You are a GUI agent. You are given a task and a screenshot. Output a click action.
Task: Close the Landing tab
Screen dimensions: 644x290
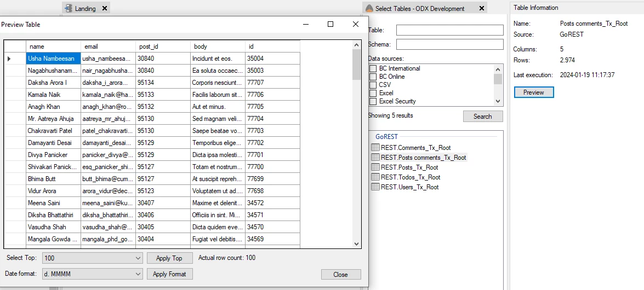coord(104,8)
